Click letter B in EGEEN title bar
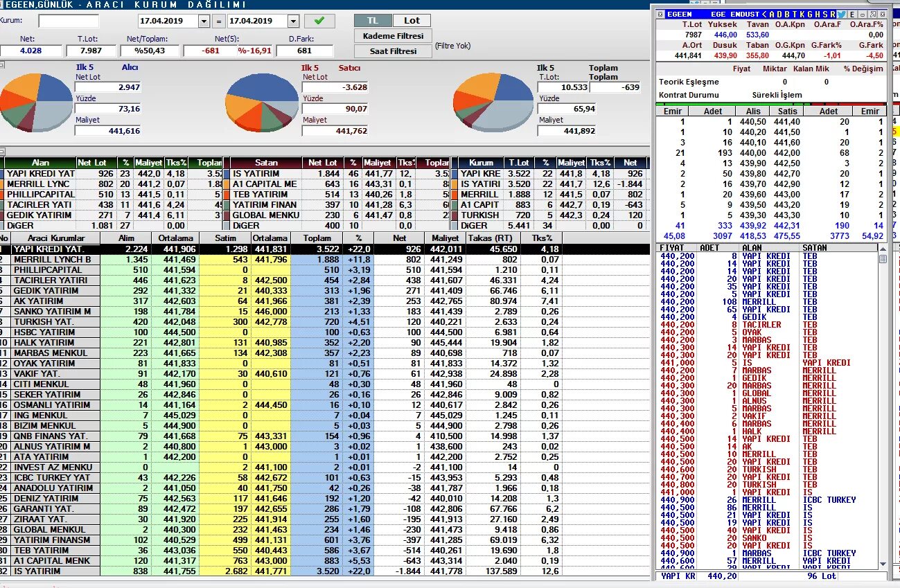 click(787, 14)
